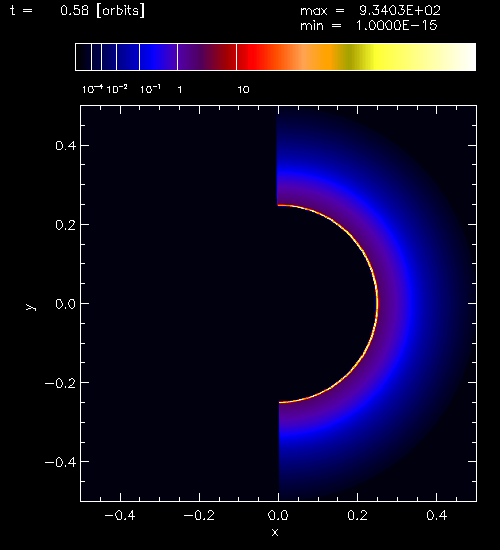The height and width of the screenshot is (550, 500).
Task: Click the colorbar tick label 10
Action: (x=244, y=90)
